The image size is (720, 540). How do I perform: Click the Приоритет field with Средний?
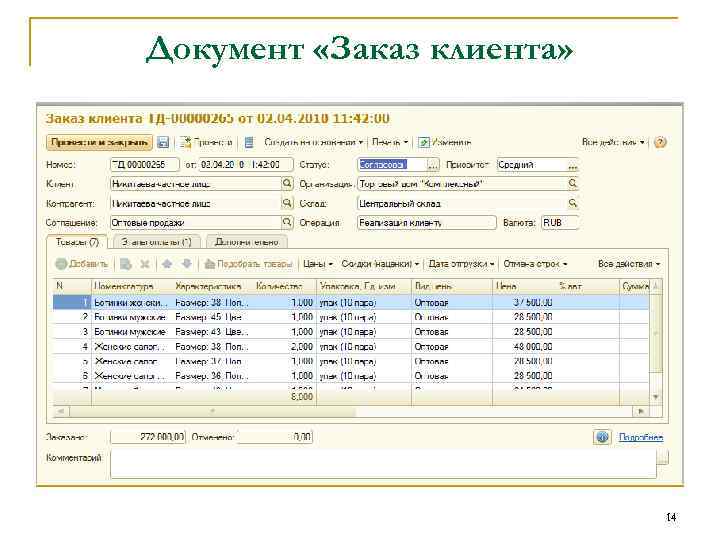pos(532,164)
